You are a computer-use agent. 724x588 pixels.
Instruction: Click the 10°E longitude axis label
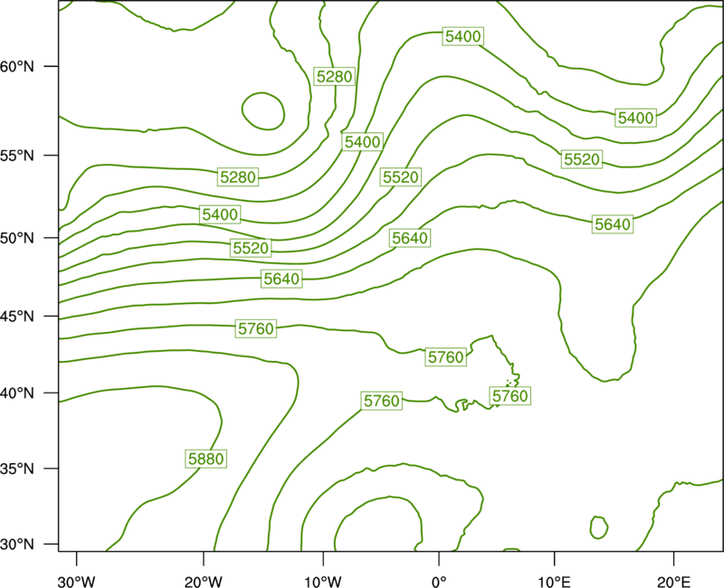click(554, 582)
